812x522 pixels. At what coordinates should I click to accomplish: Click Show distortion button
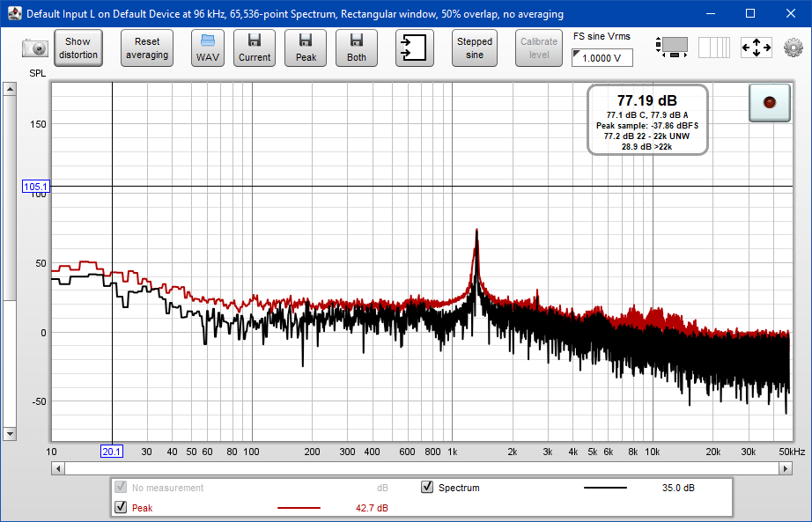(78, 48)
